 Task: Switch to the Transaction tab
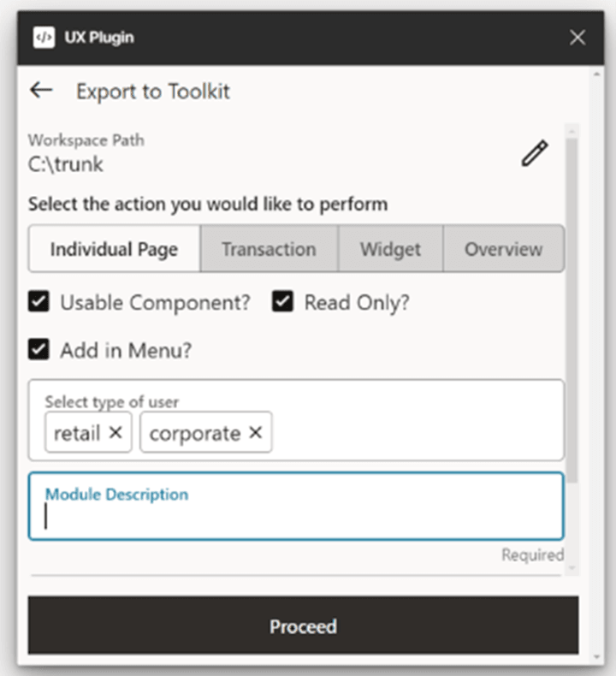pyautogui.click(x=269, y=250)
